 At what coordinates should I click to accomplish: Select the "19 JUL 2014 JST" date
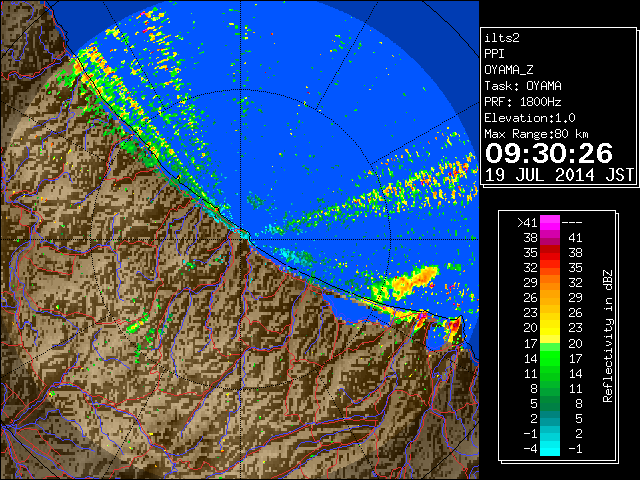coord(559,175)
